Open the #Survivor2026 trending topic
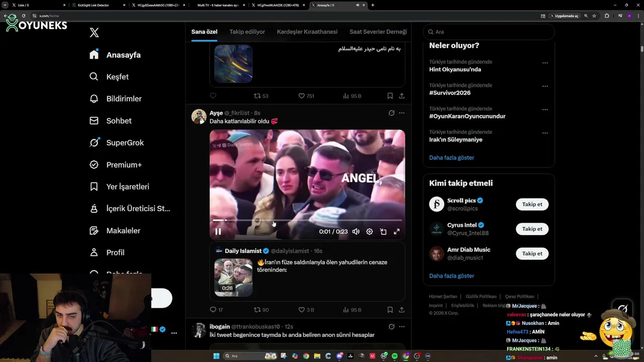644x362 pixels. (x=450, y=93)
